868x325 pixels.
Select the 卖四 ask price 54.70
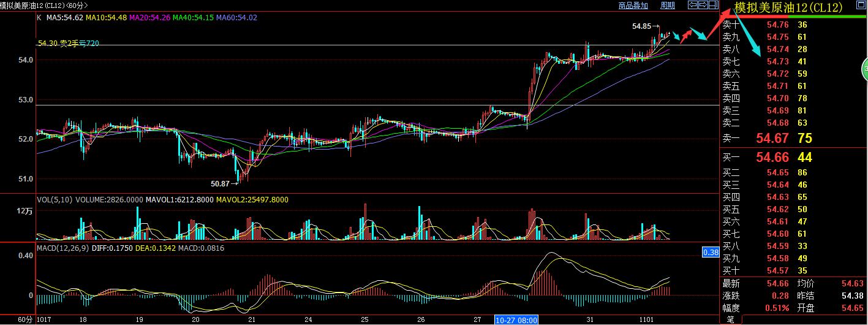777,98
